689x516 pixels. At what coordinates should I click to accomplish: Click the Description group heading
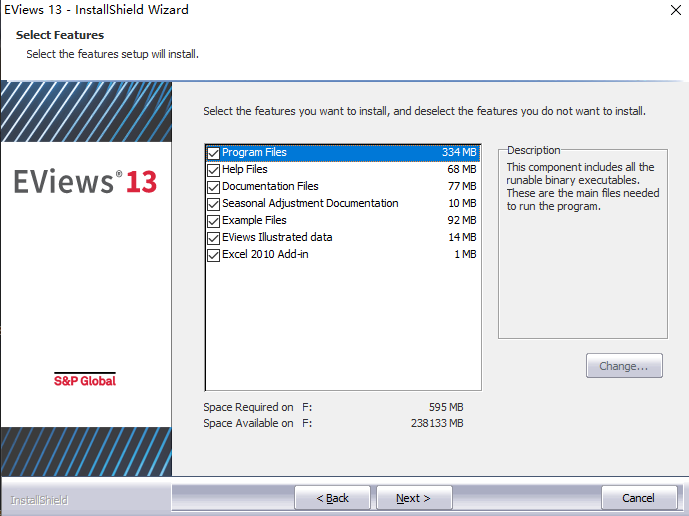[x=533, y=150]
